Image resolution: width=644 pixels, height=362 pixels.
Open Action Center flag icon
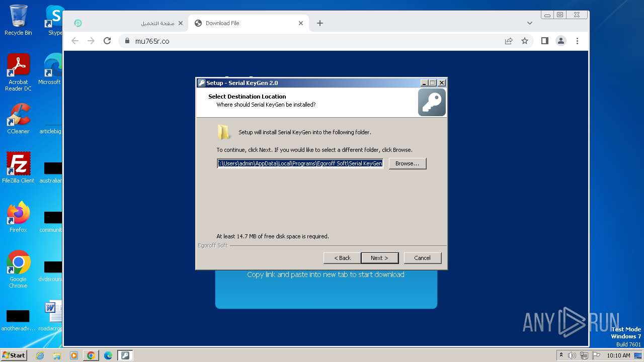(595, 355)
